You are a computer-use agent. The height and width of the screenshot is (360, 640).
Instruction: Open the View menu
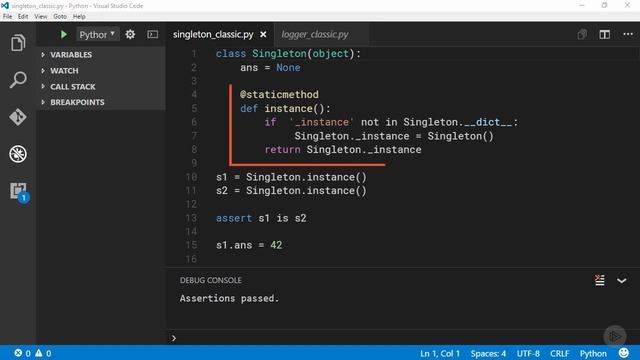40,16
